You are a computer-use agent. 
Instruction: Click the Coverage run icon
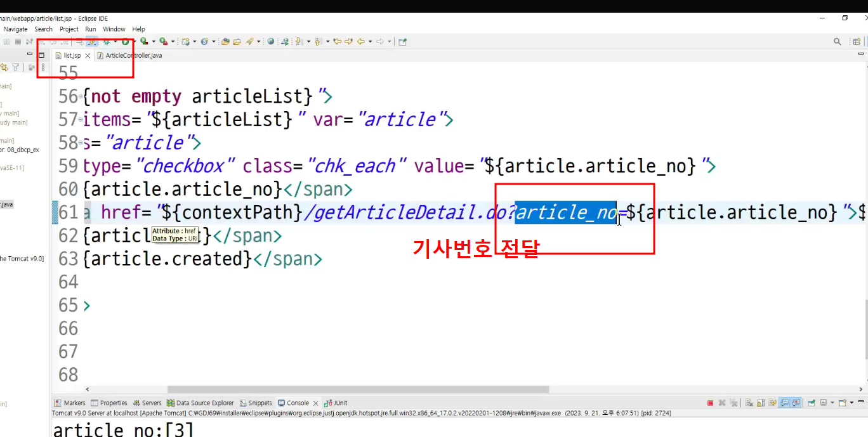pyautogui.click(x=144, y=41)
